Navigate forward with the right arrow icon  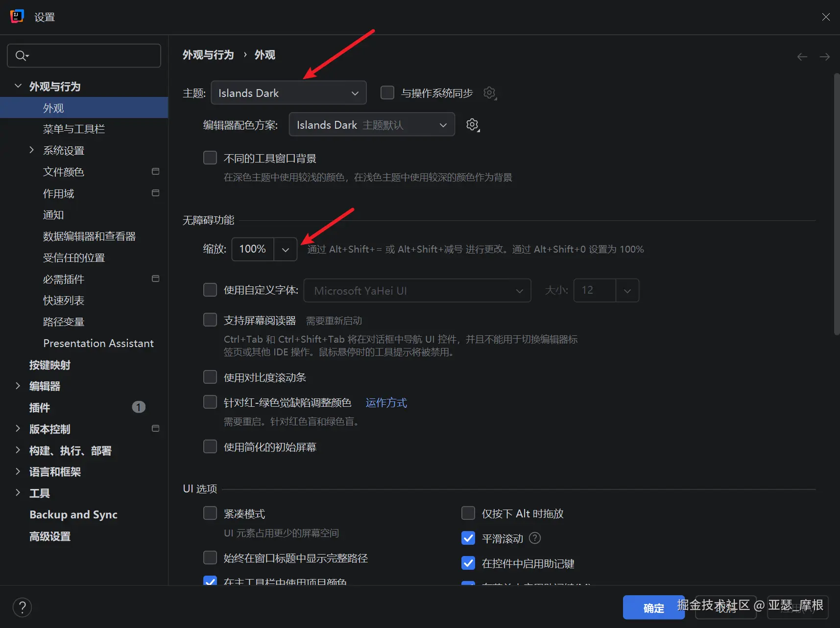coord(825,57)
